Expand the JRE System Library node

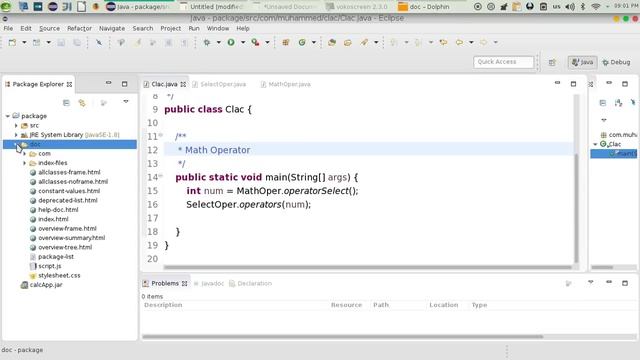click(16, 135)
